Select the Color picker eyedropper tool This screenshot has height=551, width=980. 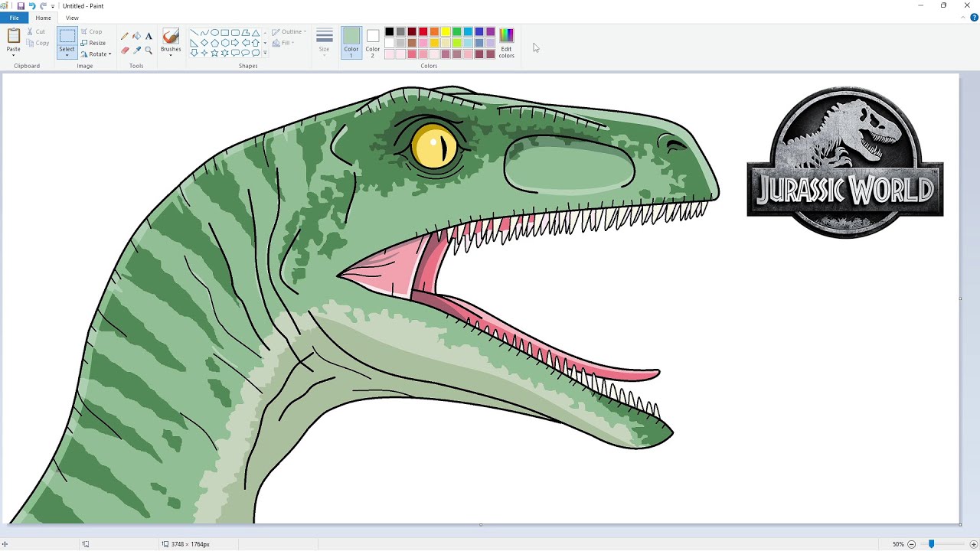click(x=136, y=51)
